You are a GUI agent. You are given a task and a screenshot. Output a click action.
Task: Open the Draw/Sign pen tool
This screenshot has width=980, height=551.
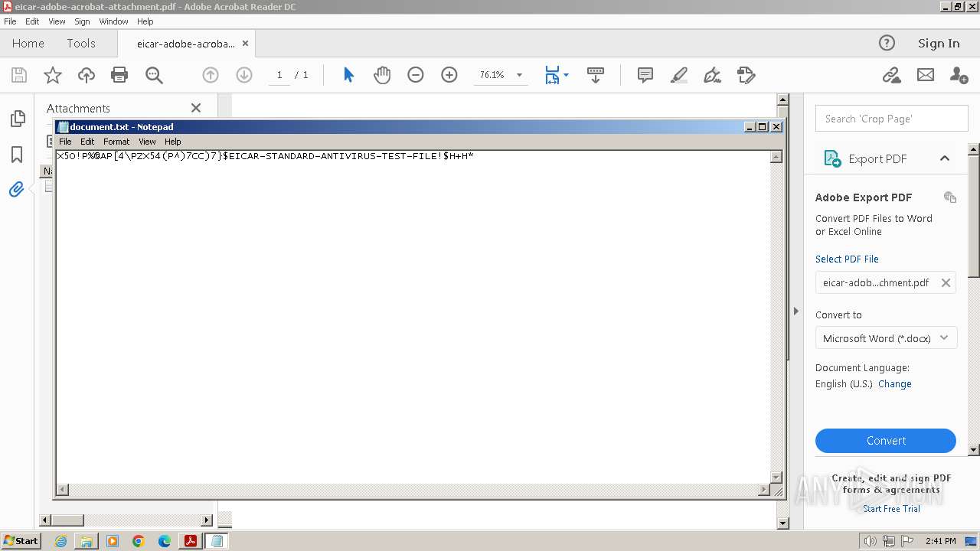pyautogui.click(x=712, y=75)
